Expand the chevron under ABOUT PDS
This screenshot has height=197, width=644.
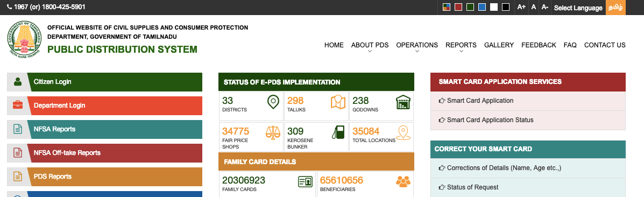pos(370,52)
